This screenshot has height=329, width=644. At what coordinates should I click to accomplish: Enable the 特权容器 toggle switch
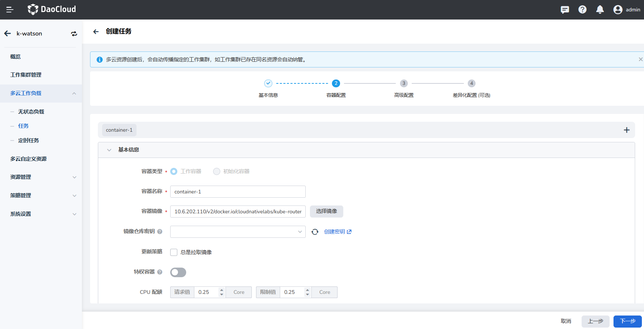(x=178, y=272)
